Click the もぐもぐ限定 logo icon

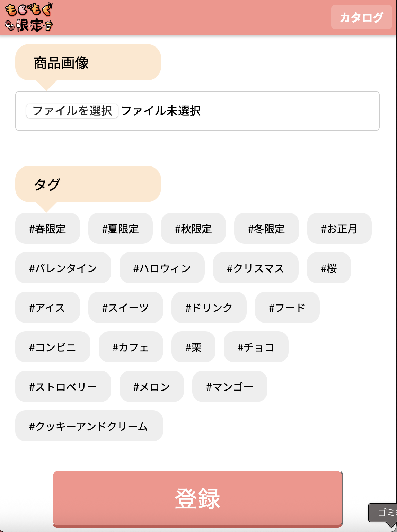[29, 17]
